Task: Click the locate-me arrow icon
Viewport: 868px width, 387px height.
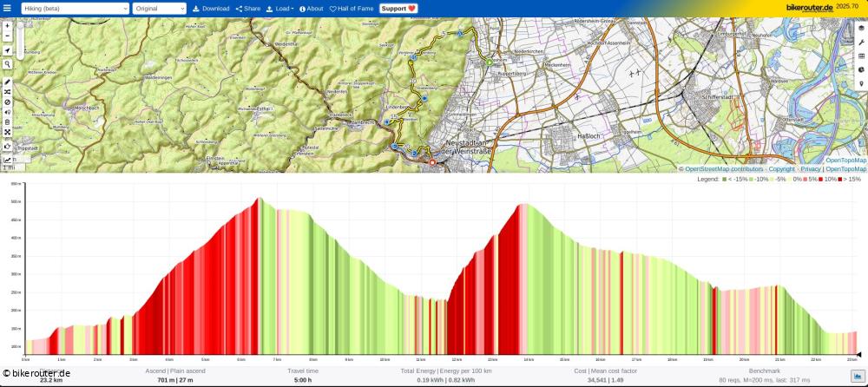Action: pos(7,51)
